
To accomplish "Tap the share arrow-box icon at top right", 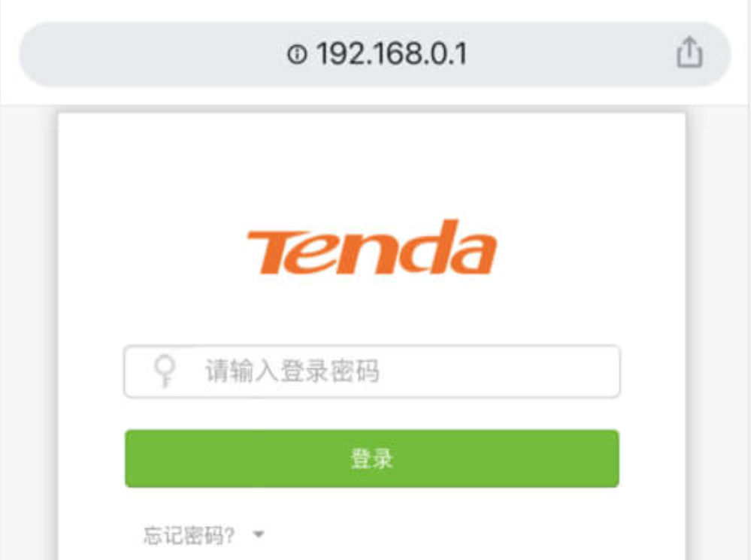I will pos(689,52).
